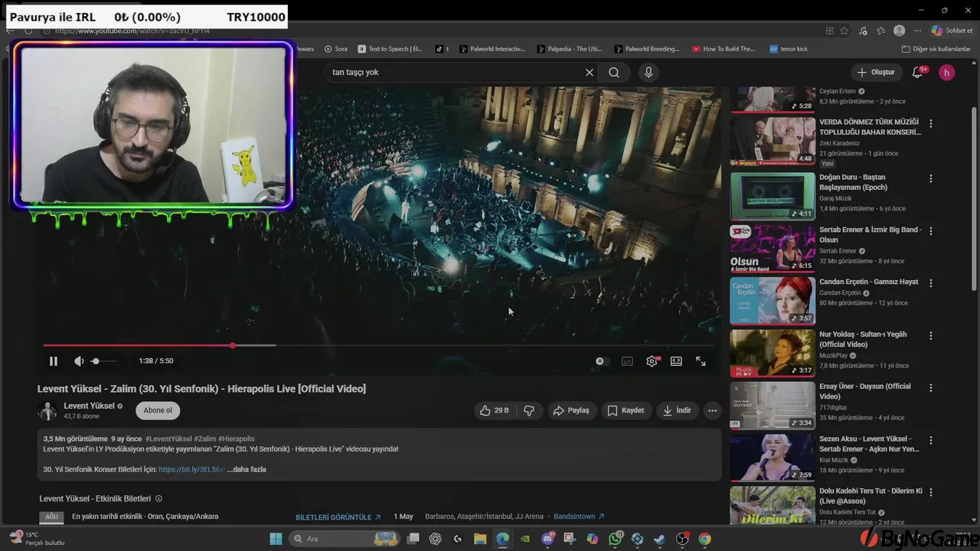
Task: Open Palworld Interactive bookmark
Action: point(492,49)
